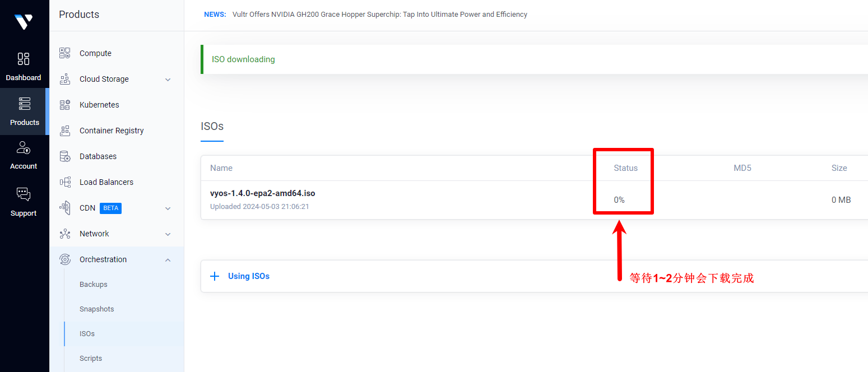Screen dimensions: 868x372
Task: Click the MD5 column header
Action: [x=742, y=168]
